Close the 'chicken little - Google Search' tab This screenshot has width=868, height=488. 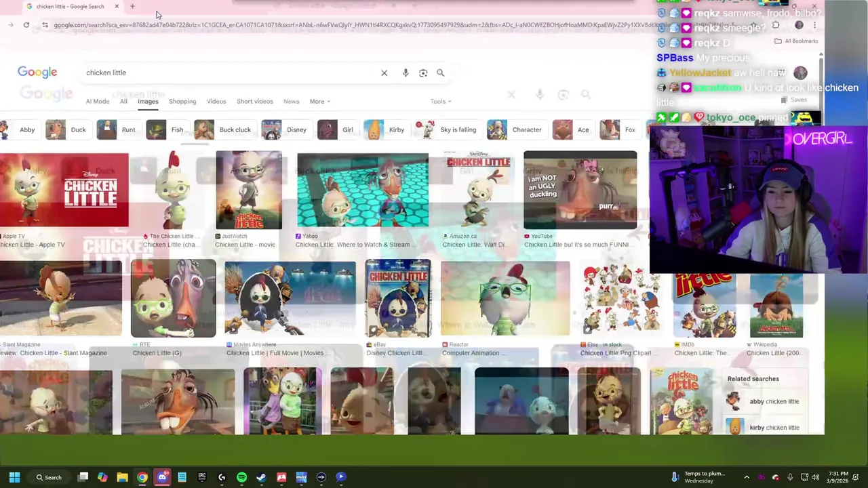[x=117, y=7]
